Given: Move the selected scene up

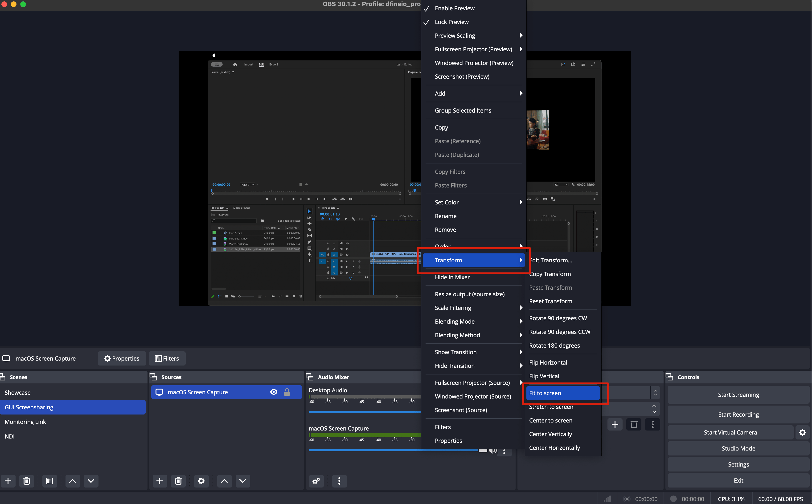Looking at the screenshot, I should coord(72,481).
